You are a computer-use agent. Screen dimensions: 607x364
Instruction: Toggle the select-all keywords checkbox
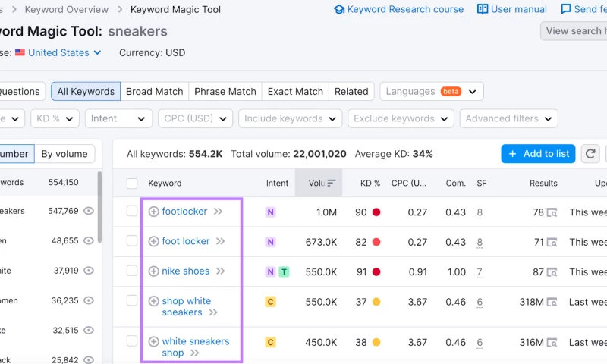coord(132,184)
